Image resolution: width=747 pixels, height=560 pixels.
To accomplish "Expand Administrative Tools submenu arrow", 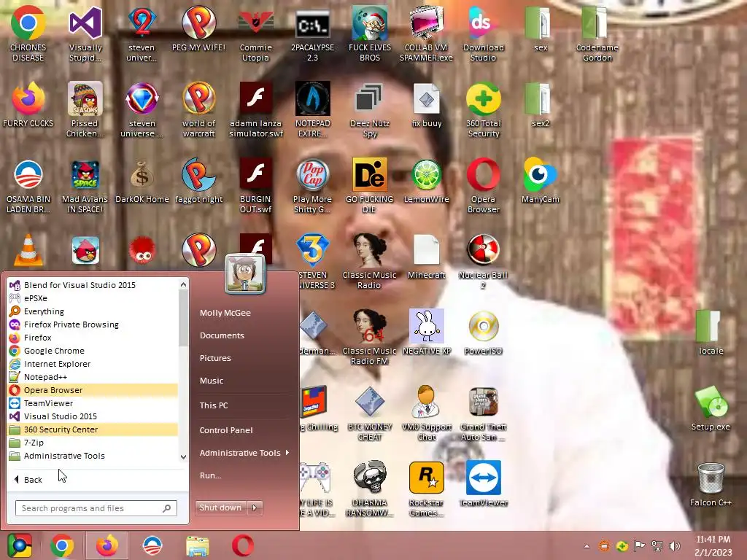I will point(287,452).
